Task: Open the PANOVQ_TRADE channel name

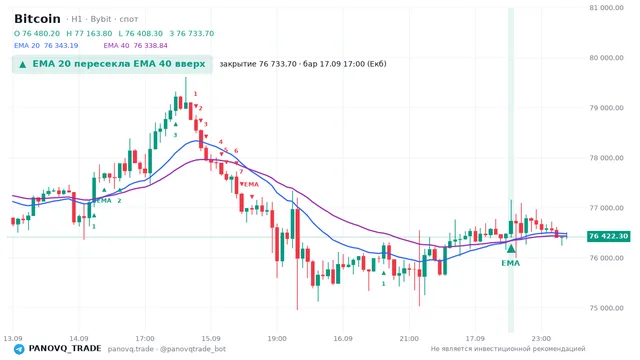Action: point(65,349)
